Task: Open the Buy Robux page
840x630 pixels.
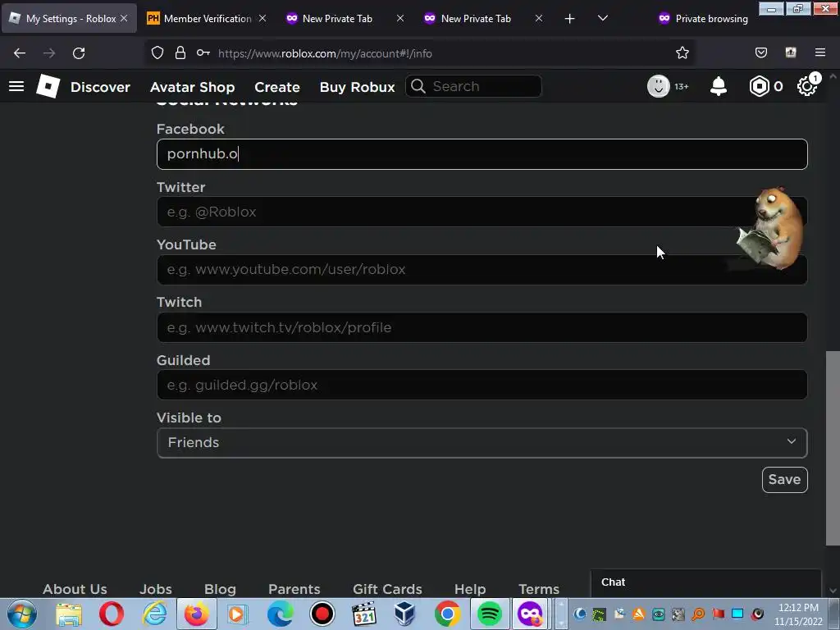Action: (358, 87)
